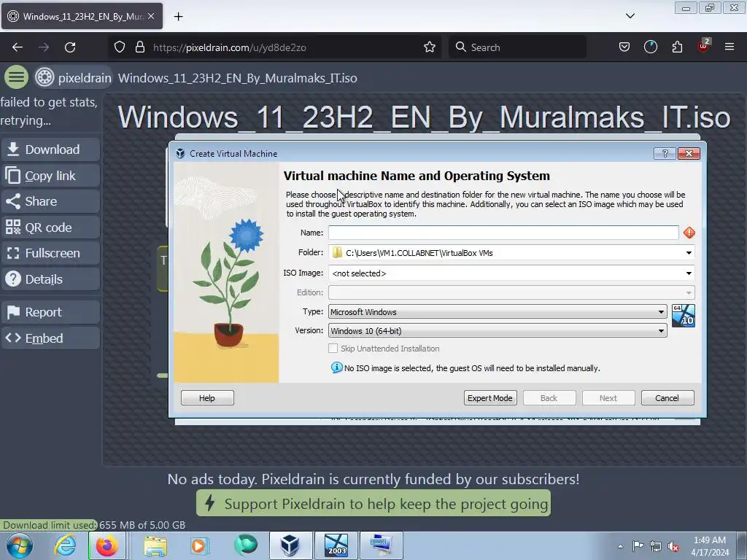
Task: Click the green round taskbar app icon
Action: (x=246, y=545)
